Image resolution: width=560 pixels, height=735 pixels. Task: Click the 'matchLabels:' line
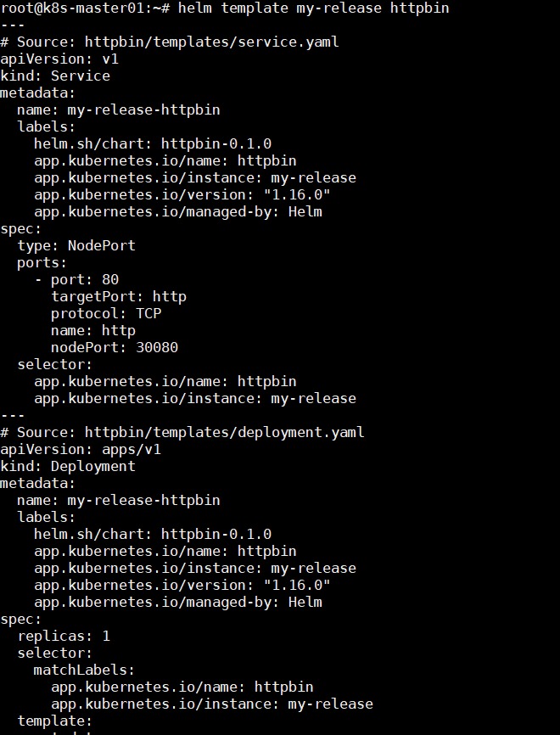point(84,670)
